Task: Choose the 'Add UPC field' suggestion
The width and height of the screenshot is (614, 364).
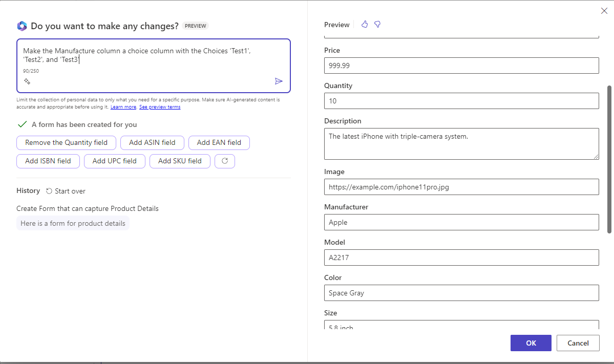Action: click(114, 161)
